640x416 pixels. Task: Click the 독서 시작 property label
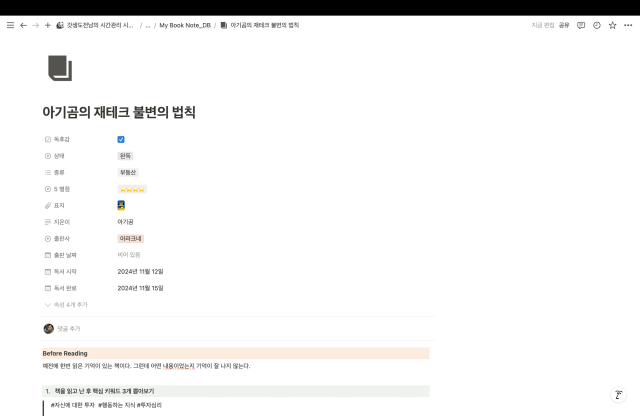60,271
